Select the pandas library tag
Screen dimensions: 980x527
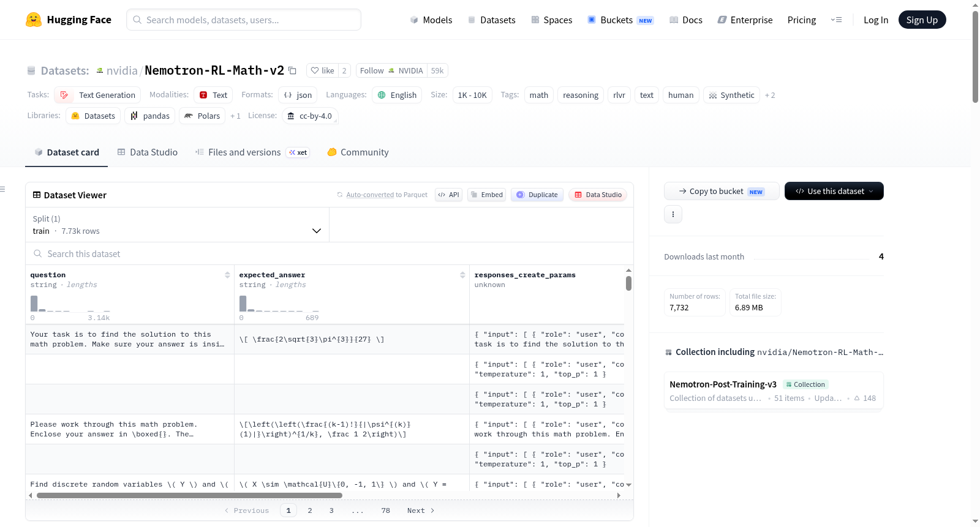[x=150, y=116]
